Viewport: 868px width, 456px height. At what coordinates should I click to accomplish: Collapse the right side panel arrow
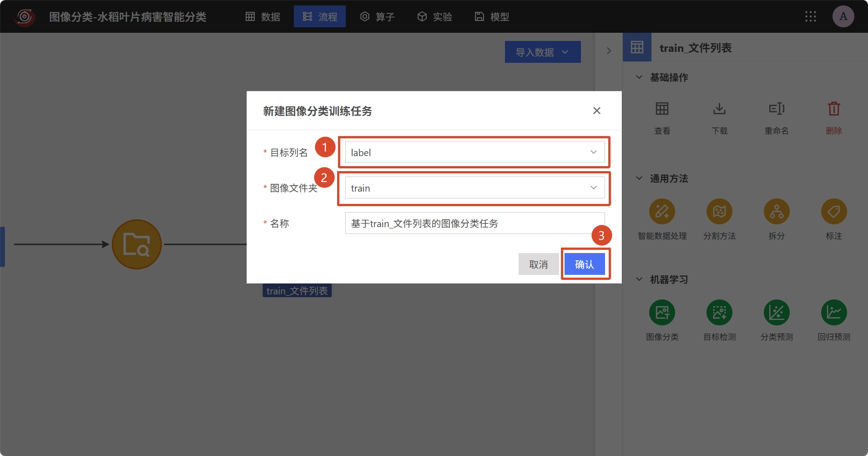pyautogui.click(x=609, y=51)
